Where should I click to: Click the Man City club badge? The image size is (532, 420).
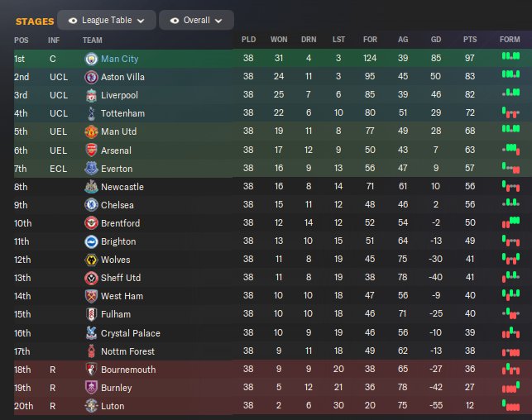click(91, 59)
